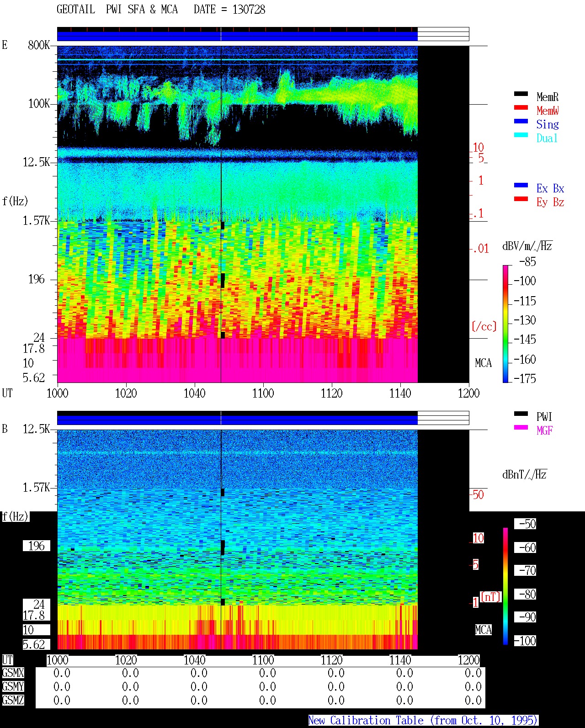Image resolution: width=585 pixels, height=728 pixels.
Task: Click the "dBV/m/√Hz" unit label
Action: pos(527,246)
